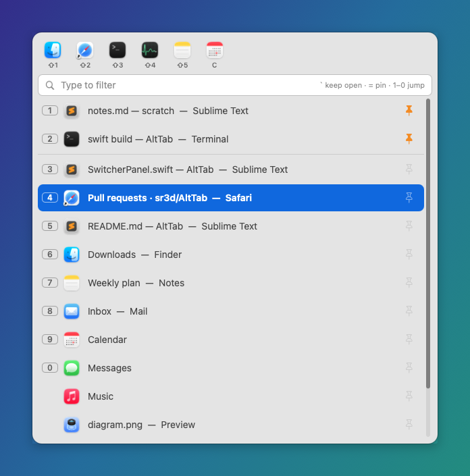
Task: Focus the Type to filter field
Action: tap(235, 85)
